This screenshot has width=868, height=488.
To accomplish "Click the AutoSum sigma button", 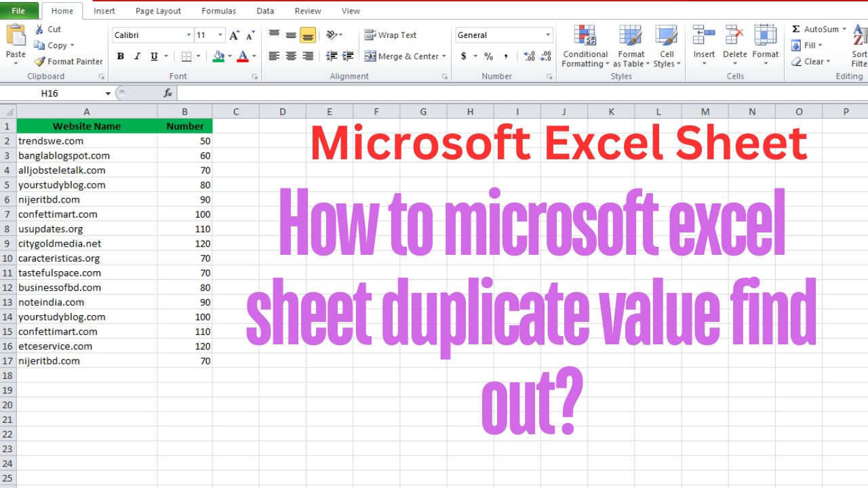I will click(x=796, y=29).
